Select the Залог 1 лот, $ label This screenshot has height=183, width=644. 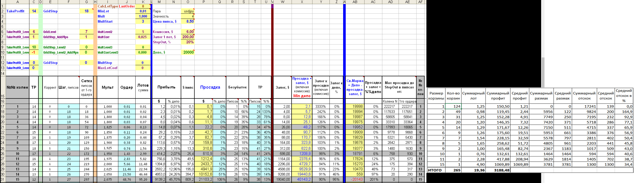point(167,37)
